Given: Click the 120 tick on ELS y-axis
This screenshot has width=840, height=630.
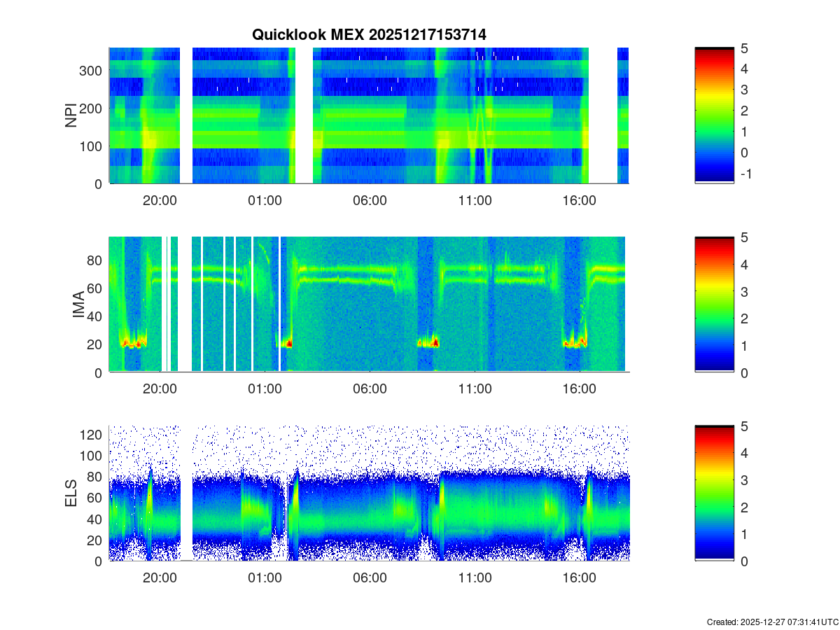Looking at the screenshot, I should pos(91,435).
